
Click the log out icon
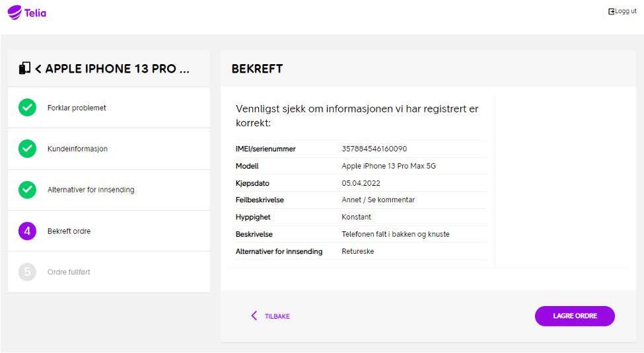pos(611,11)
